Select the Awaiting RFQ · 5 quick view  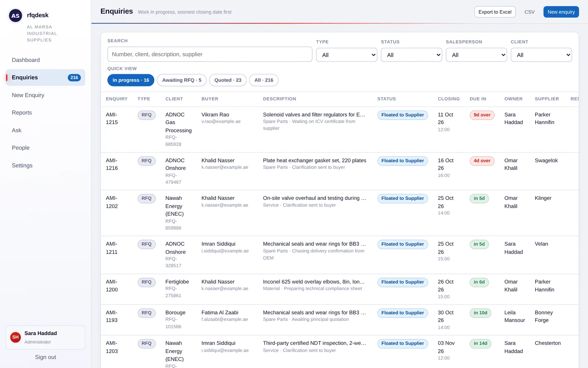(182, 80)
